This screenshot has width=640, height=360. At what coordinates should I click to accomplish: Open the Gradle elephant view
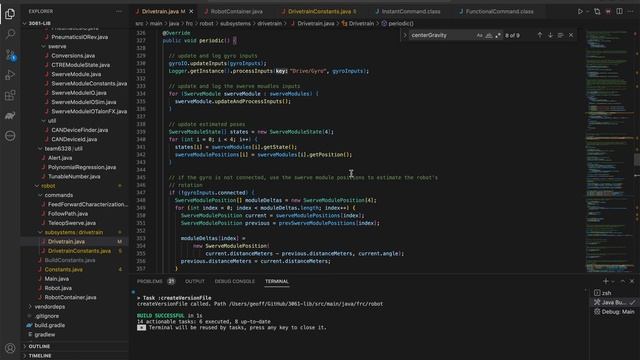click(x=10, y=116)
